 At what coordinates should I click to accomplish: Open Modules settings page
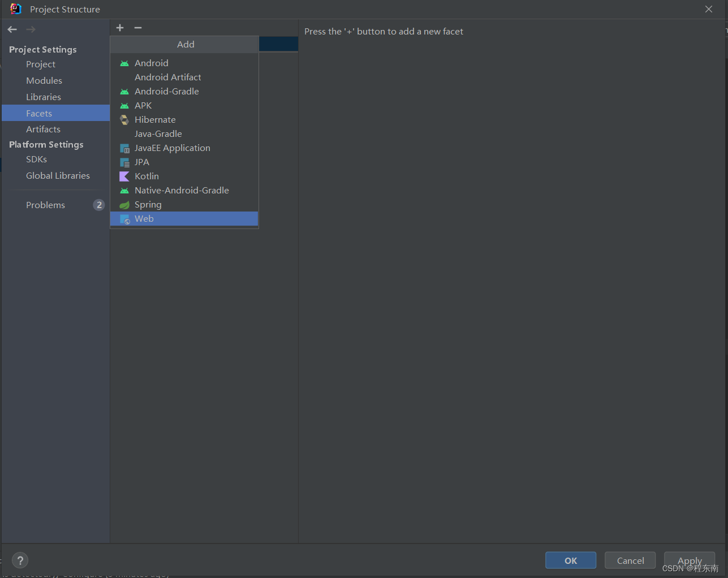pos(55,81)
